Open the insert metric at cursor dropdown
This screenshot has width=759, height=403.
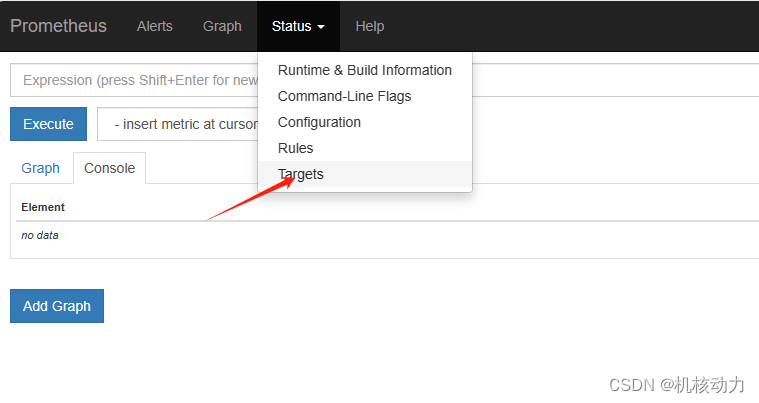coord(178,124)
